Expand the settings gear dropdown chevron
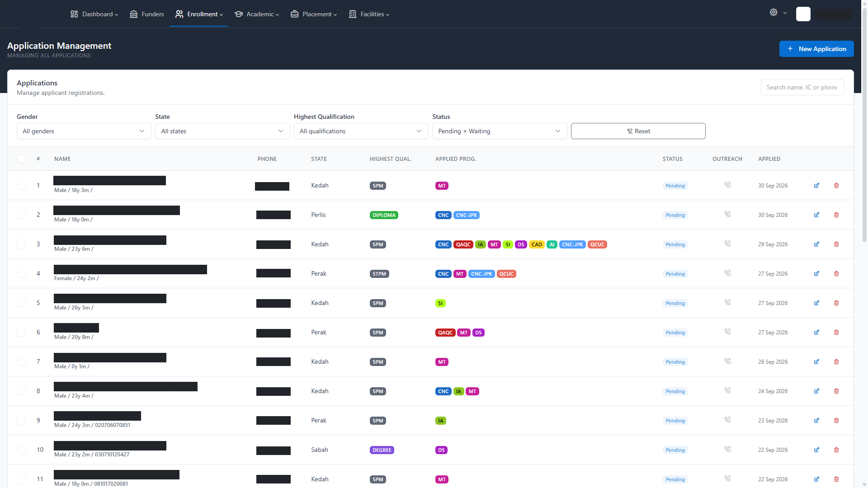 (785, 13)
